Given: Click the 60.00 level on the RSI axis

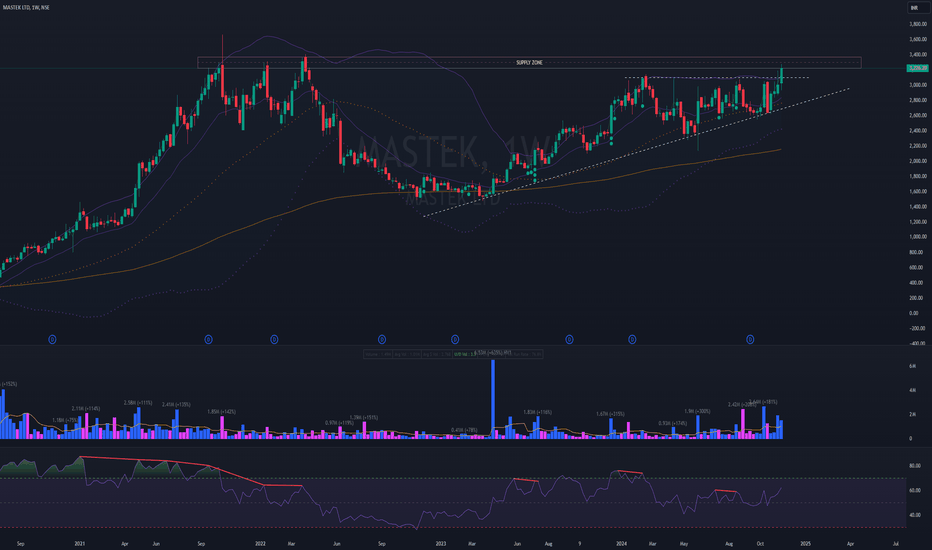Looking at the screenshot, I should [915, 491].
